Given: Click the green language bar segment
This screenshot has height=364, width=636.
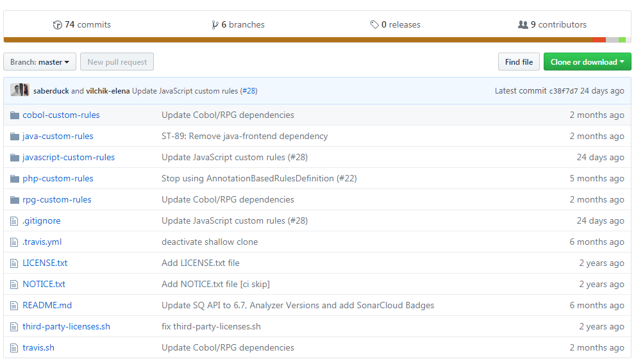Looking at the screenshot, I should coord(622,40).
